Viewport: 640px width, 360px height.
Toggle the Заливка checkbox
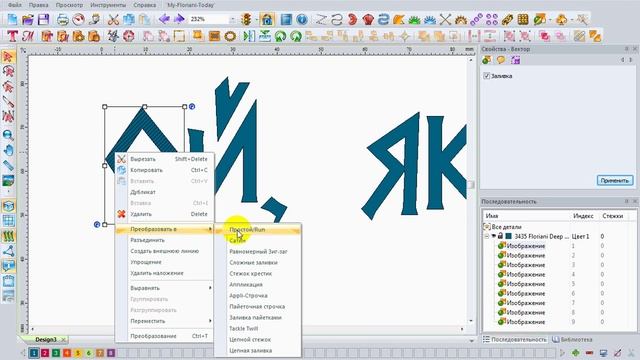pos(486,76)
